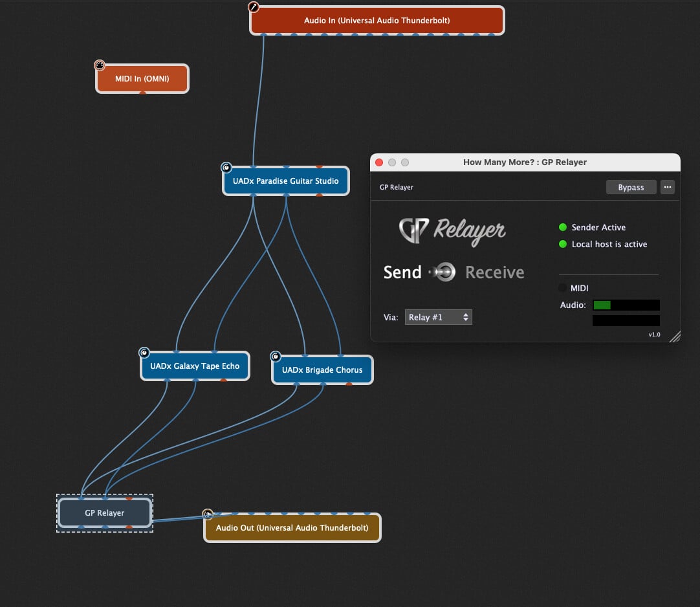Switch Relayer mode to Receive label

(x=494, y=272)
